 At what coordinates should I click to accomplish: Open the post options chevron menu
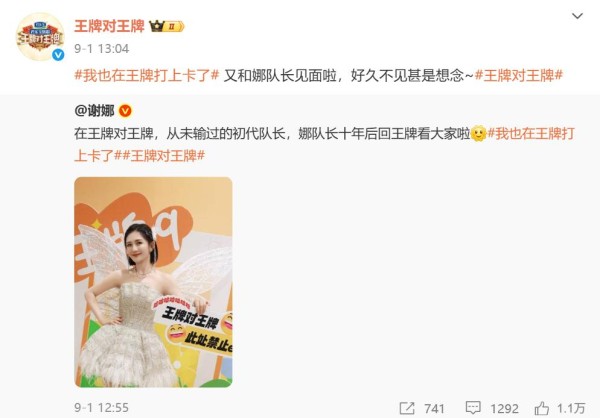577,16
